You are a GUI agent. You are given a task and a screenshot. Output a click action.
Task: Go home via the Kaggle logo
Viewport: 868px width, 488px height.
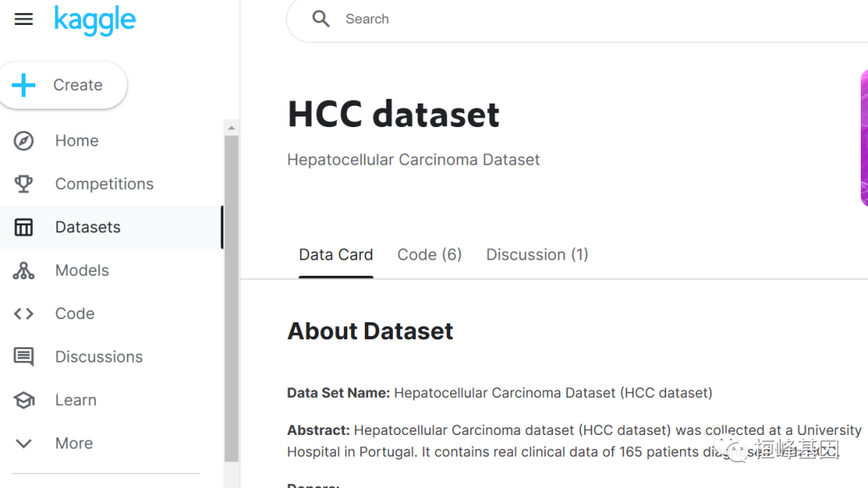[95, 21]
